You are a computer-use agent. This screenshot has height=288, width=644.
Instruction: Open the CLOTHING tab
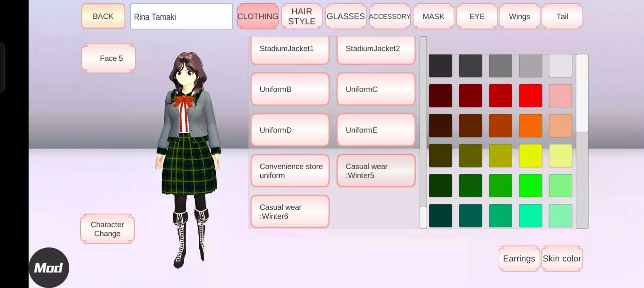258,17
